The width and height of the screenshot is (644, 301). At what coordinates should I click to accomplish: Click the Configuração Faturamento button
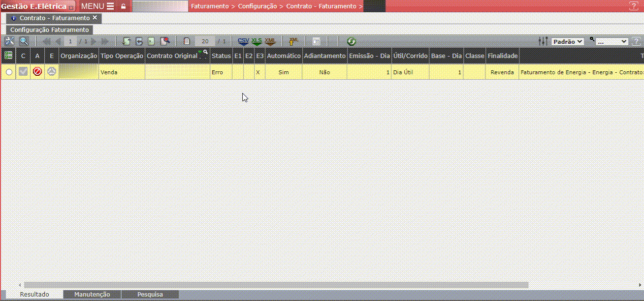coord(49,30)
